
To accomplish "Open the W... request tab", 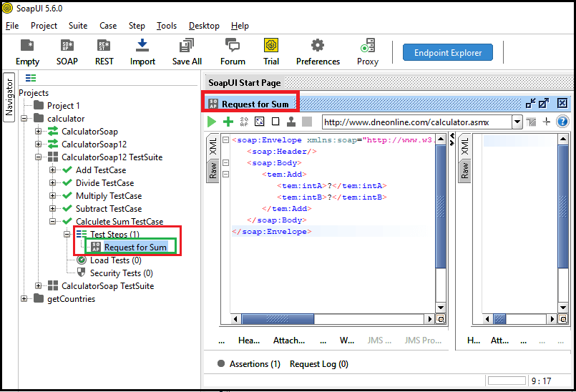I will click(x=347, y=340).
